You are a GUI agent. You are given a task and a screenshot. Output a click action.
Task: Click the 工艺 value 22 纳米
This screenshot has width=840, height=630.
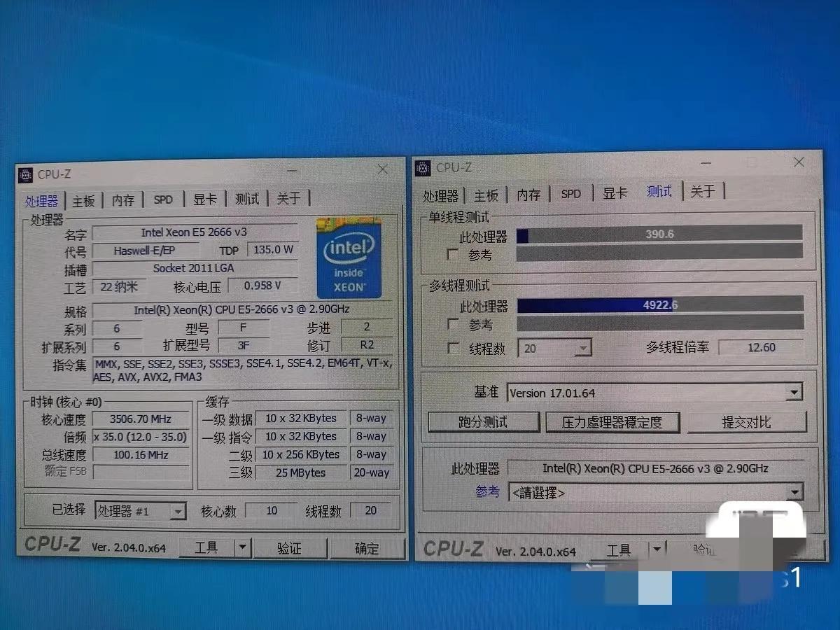click(x=118, y=286)
